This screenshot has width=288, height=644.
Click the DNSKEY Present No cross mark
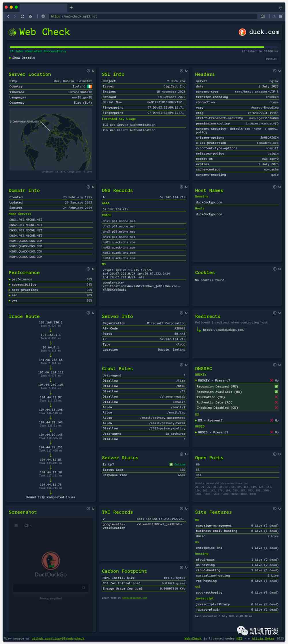272,380
